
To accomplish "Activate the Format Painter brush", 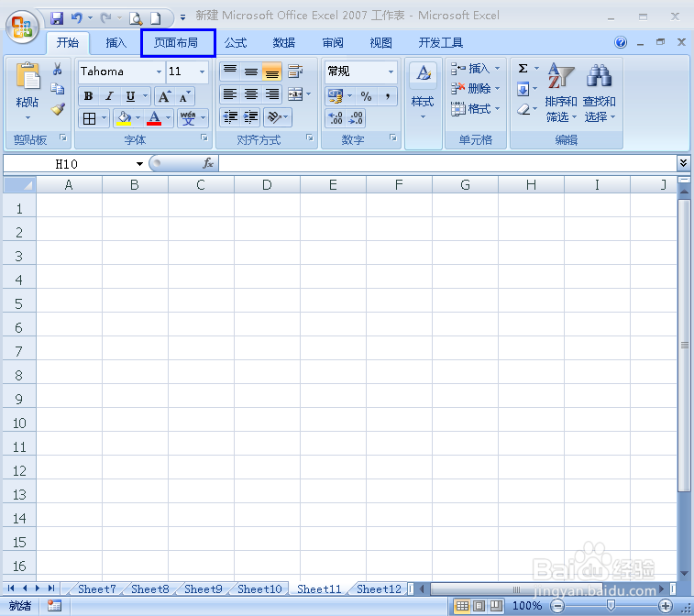I will pyautogui.click(x=58, y=109).
